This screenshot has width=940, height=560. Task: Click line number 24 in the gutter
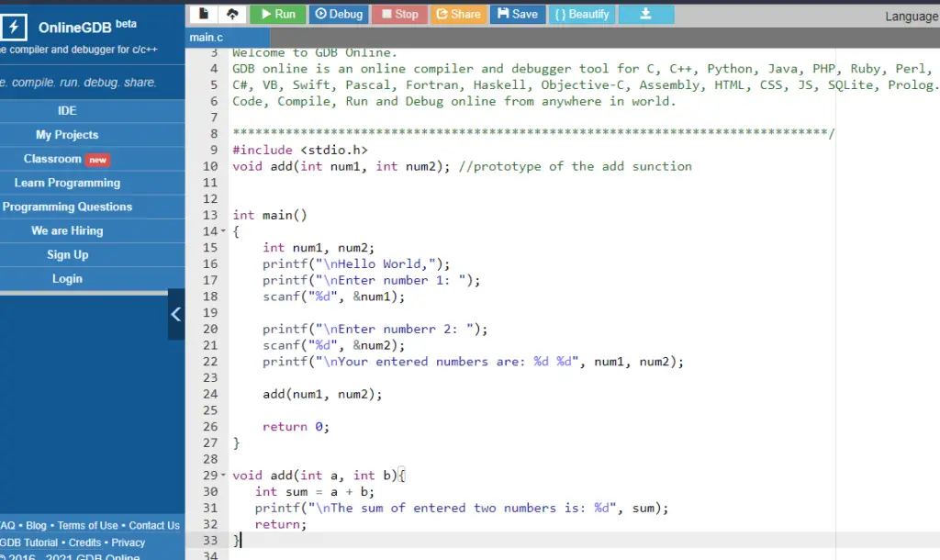(x=210, y=394)
